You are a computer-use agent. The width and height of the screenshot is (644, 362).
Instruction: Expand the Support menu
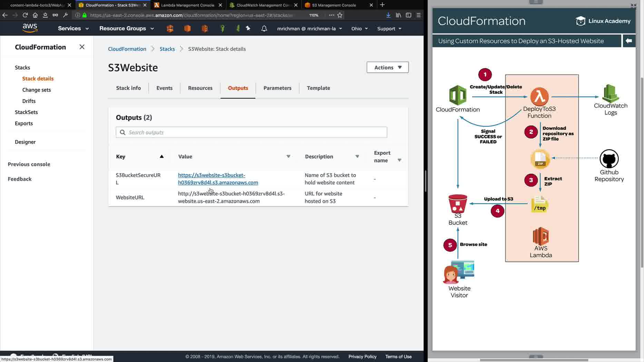click(389, 29)
